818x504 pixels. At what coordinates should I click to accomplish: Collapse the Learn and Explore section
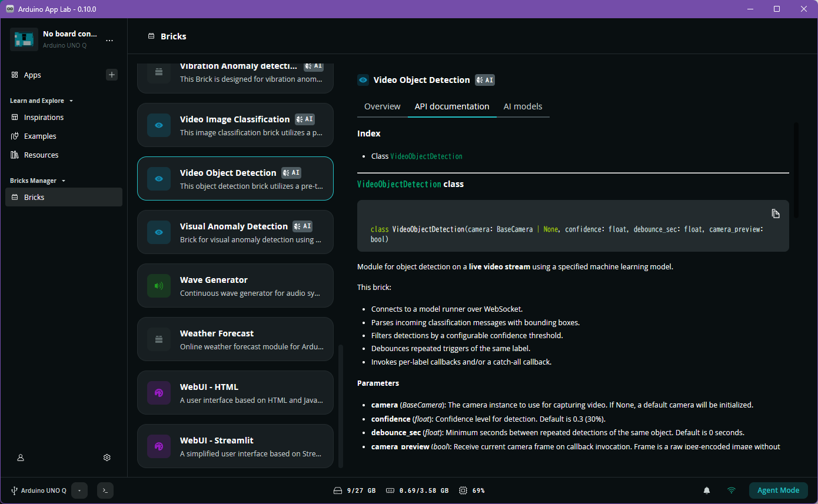tap(41, 101)
